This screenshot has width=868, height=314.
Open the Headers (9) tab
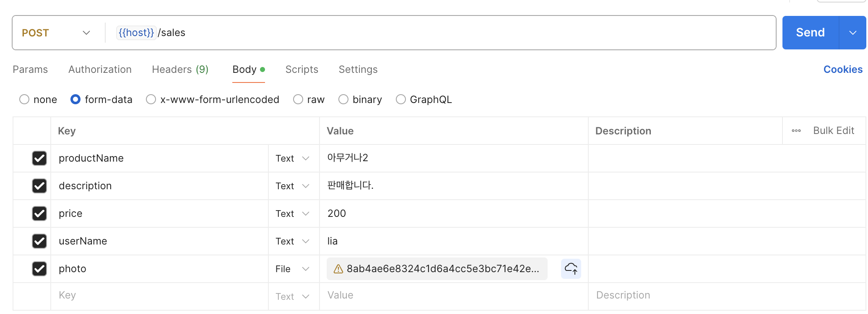[180, 69]
